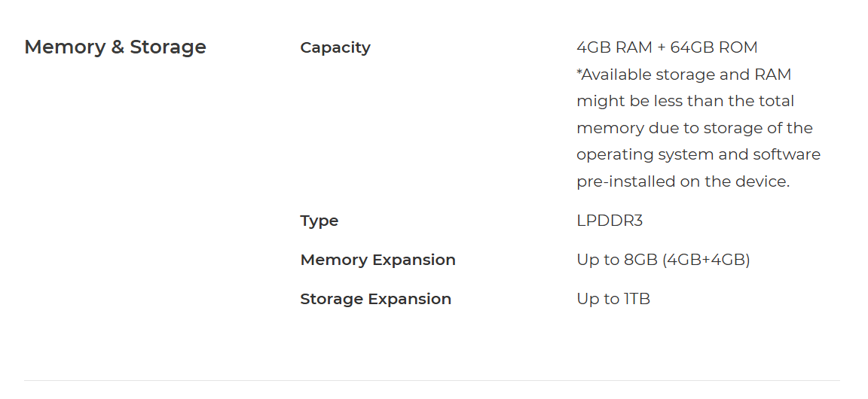The height and width of the screenshot is (399, 868).
Task: Click the Up to 8GB (4GB+4GB) value
Action: click(x=663, y=260)
